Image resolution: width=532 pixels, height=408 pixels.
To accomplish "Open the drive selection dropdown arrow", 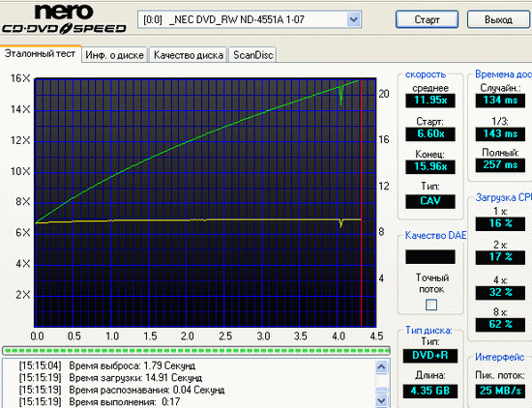I will click(353, 19).
